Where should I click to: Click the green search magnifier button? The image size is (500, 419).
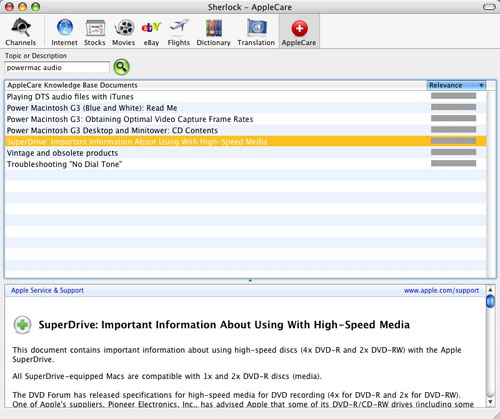(121, 67)
